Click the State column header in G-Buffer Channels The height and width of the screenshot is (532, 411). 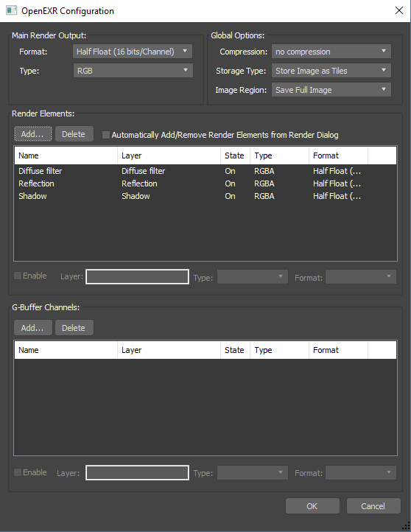point(236,350)
